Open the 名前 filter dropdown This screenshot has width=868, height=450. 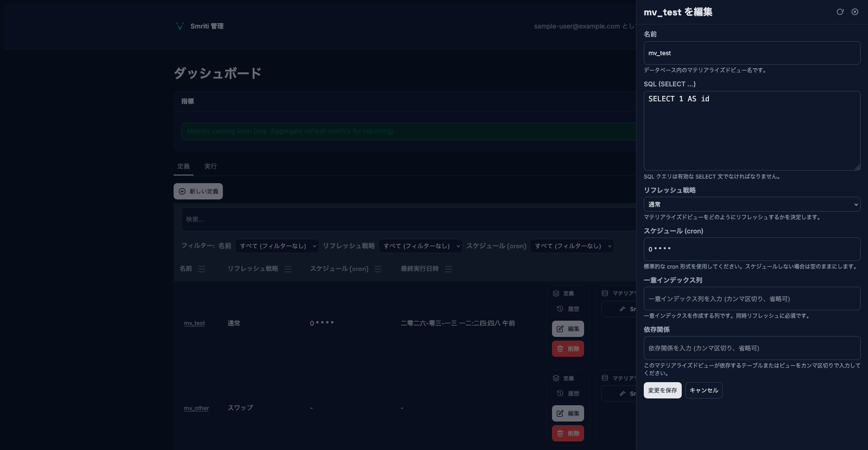[x=277, y=246]
